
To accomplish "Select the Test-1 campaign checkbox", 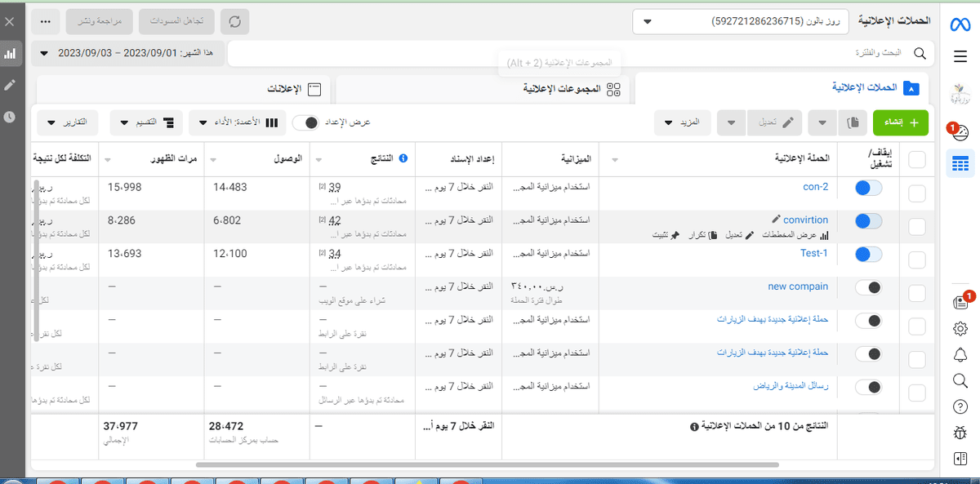I will pyautogui.click(x=917, y=260).
